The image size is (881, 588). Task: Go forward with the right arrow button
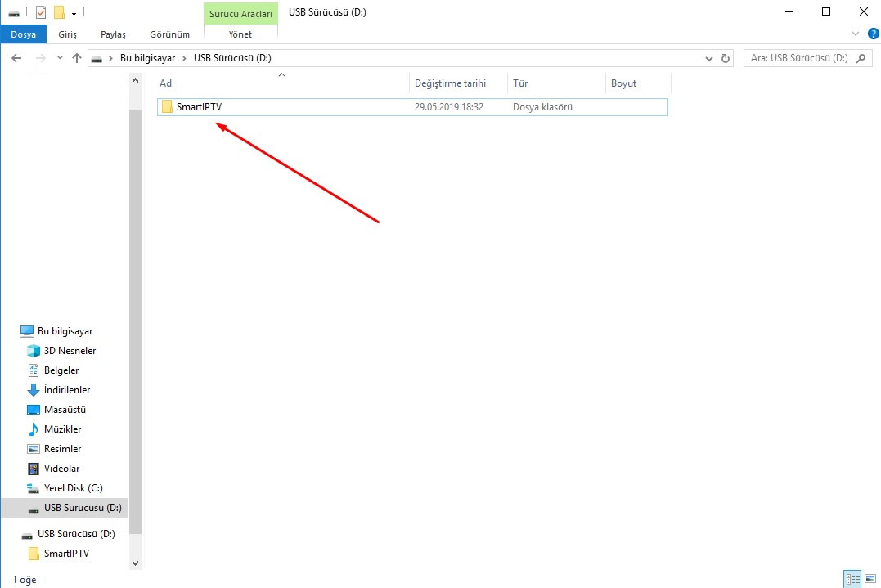pyautogui.click(x=40, y=58)
